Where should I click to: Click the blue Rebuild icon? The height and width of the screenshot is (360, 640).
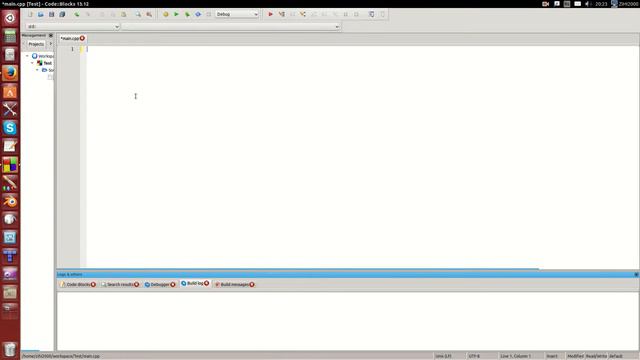(x=198, y=14)
